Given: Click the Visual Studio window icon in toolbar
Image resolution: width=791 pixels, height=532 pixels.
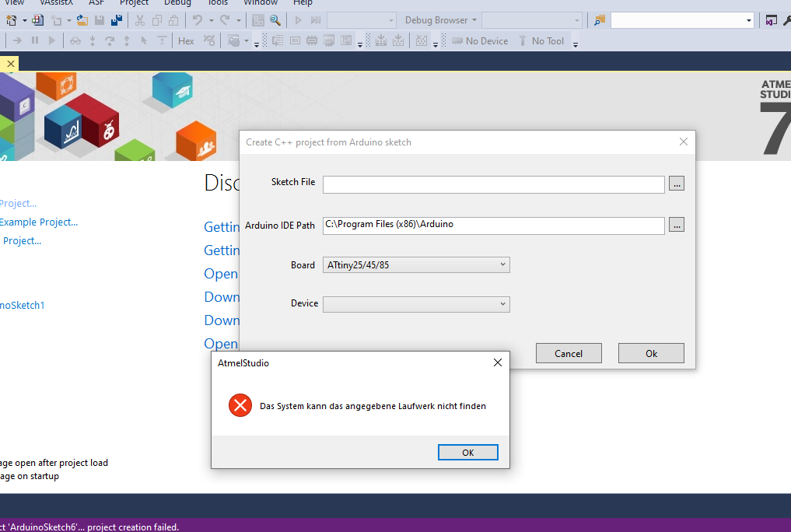Looking at the screenshot, I should point(772,20).
